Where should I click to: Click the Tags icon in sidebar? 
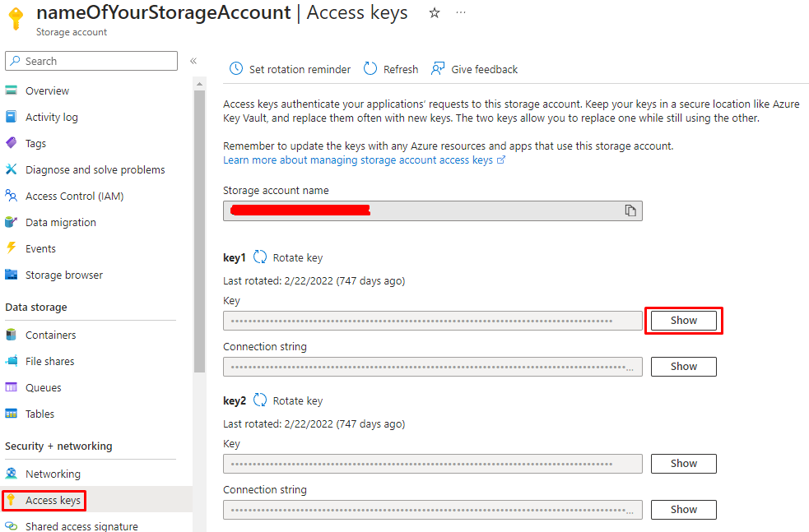[x=12, y=143]
